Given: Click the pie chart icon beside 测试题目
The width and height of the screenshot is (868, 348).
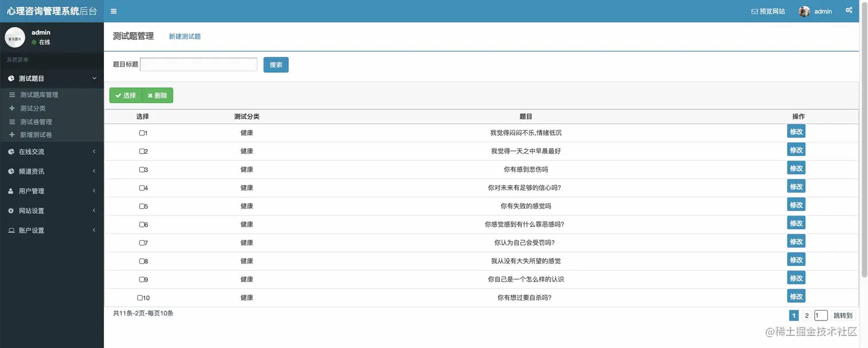Looking at the screenshot, I should [11, 79].
